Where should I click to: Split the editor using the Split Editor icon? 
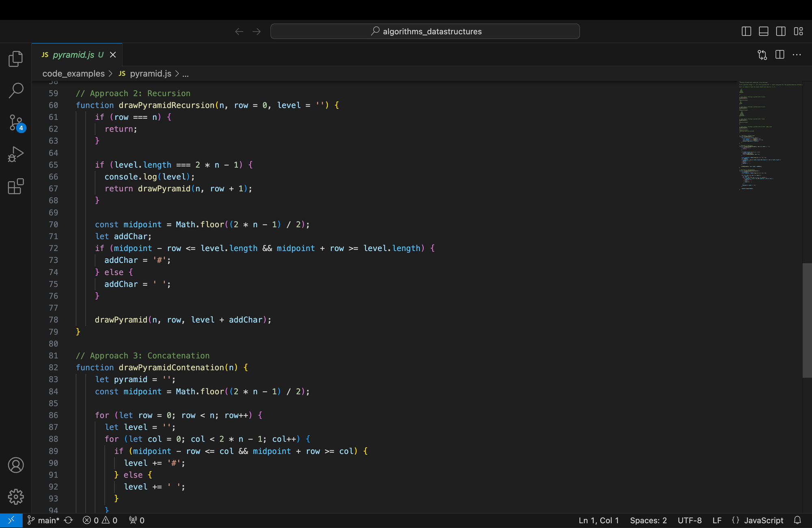click(780, 54)
